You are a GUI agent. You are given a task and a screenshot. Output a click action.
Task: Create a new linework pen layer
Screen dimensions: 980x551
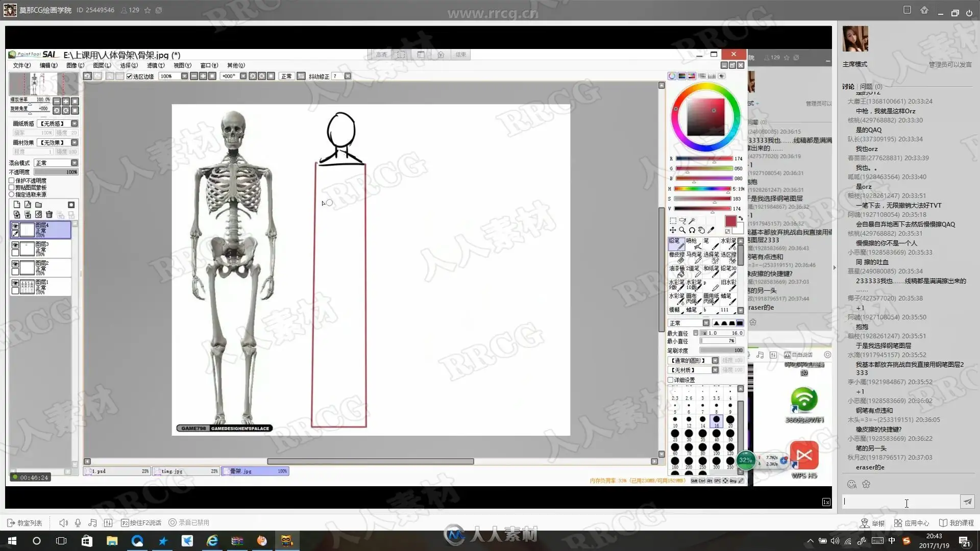28,205
